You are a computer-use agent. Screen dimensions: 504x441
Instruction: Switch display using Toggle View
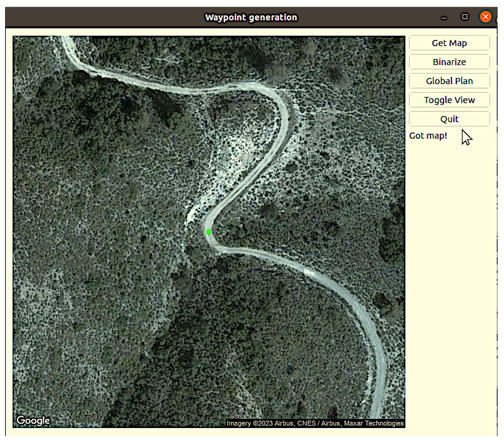coord(449,100)
